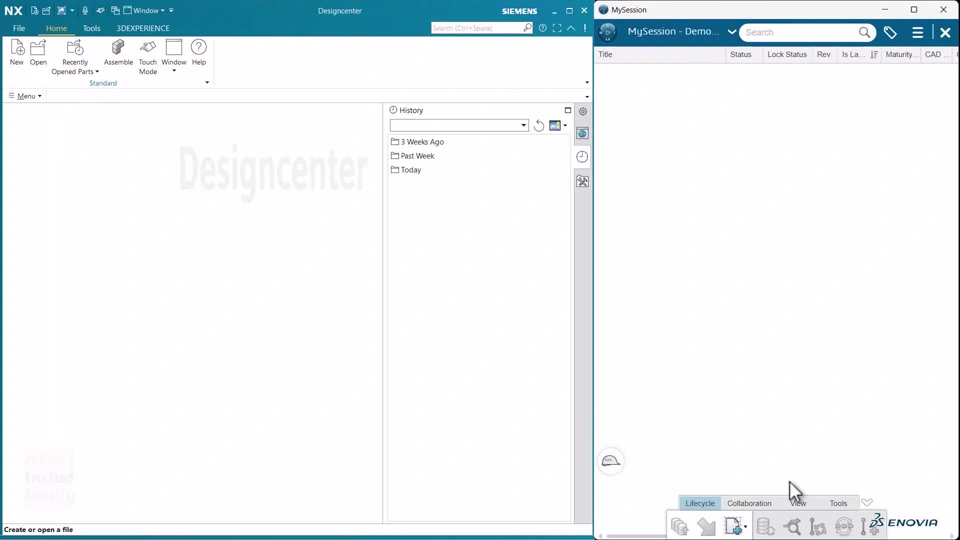Screen dimensions: 960x540
Task: Sort by the Title column header
Action: click(660, 54)
